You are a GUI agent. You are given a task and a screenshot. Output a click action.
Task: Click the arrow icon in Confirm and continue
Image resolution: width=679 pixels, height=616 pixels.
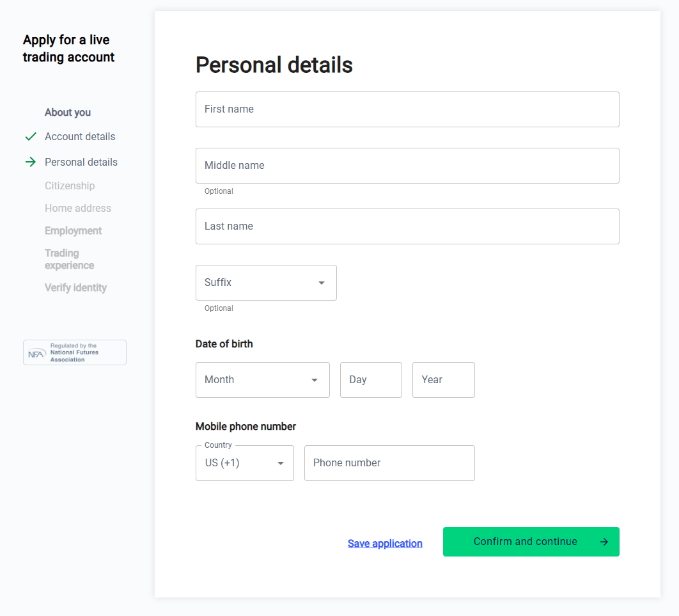604,542
